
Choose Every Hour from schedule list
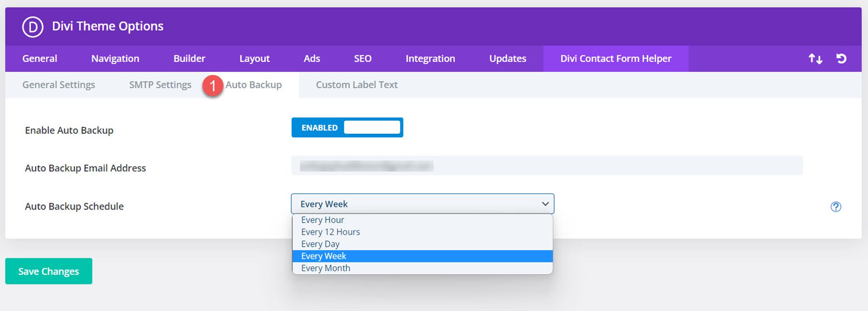tap(422, 220)
